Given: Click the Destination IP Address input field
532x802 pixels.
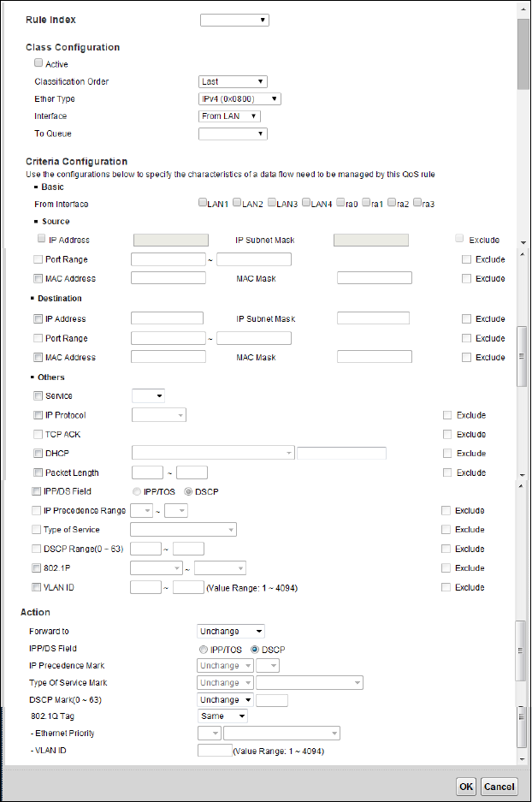Looking at the screenshot, I should coord(167,318).
